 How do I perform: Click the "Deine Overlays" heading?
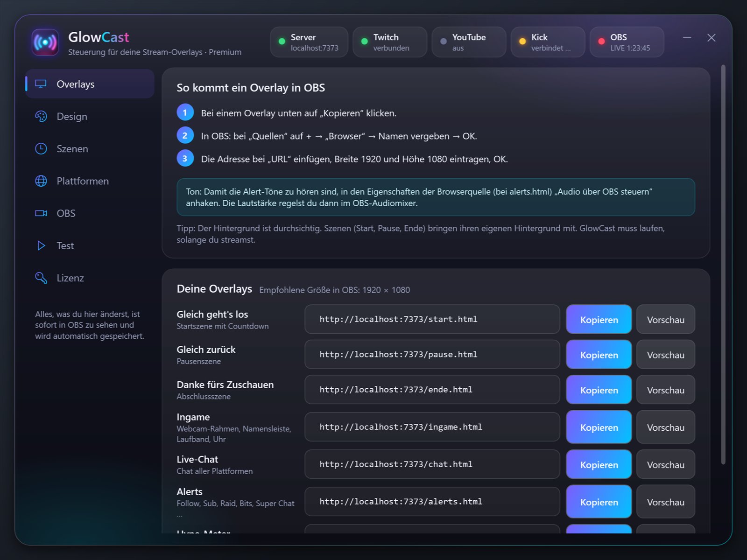(214, 289)
